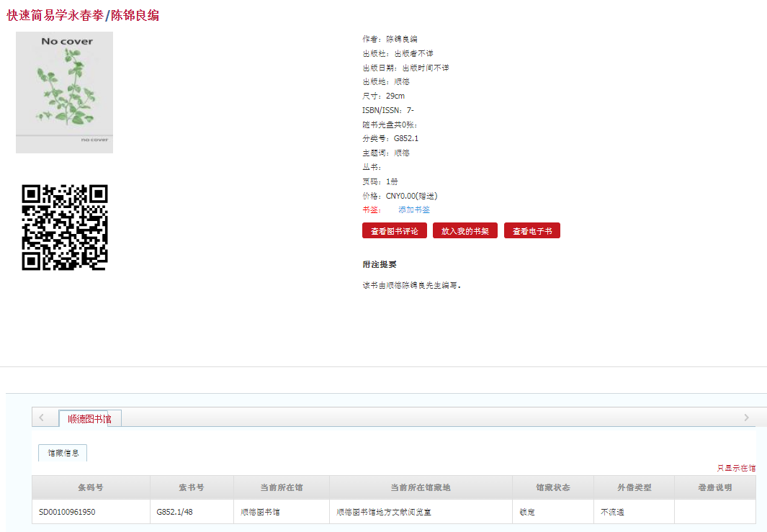Click the 卷册说明 column header
Viewport: 767px width, 532px height.
pyautogui.click(x=715, y=487)
